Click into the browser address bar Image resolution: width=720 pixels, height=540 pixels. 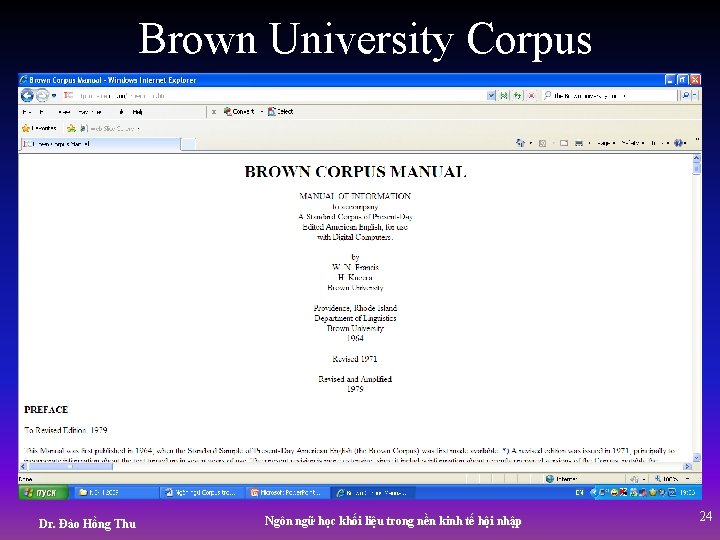276,96
